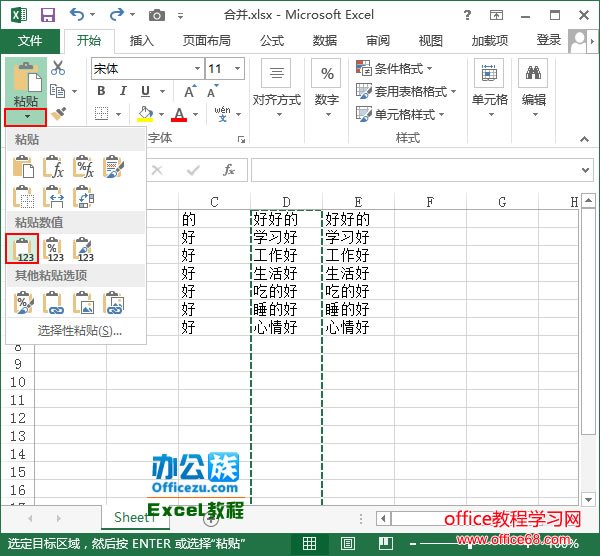Choose Transpose paste option
Image resolution: width=600 pixels, height=556 pixels.
click(x=83, y=197)
